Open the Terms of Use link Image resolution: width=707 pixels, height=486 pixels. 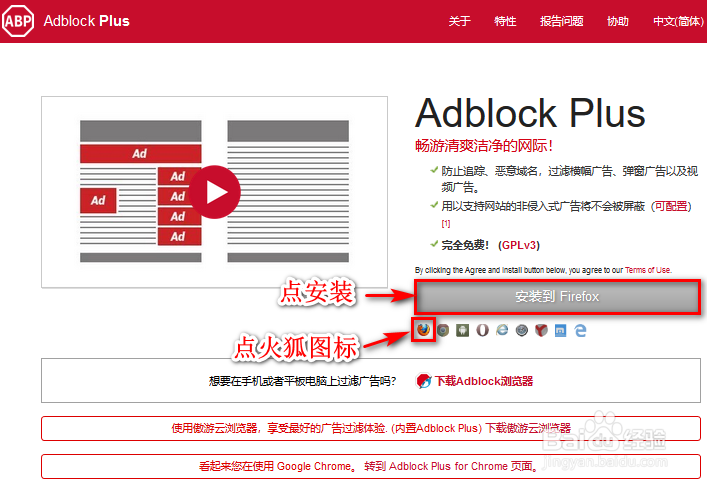pyautogui.click(x=647, y=270)
